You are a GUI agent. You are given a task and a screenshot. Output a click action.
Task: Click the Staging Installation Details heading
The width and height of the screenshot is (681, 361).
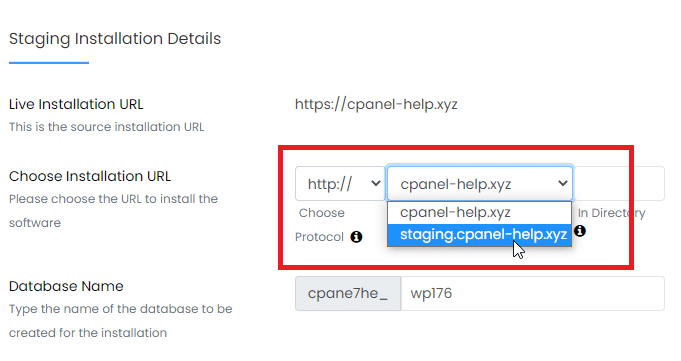click(115, 39)
